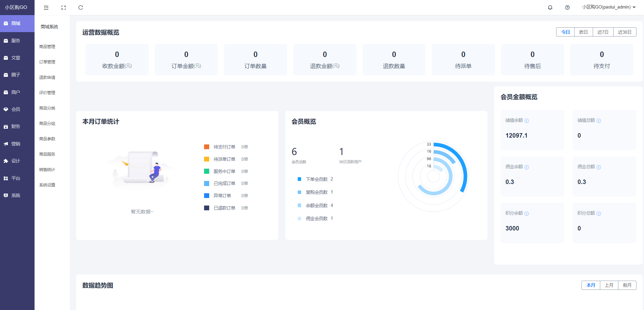Open the help question mark icon
Screen dimensions: 644x310
[x=567, y=8]
